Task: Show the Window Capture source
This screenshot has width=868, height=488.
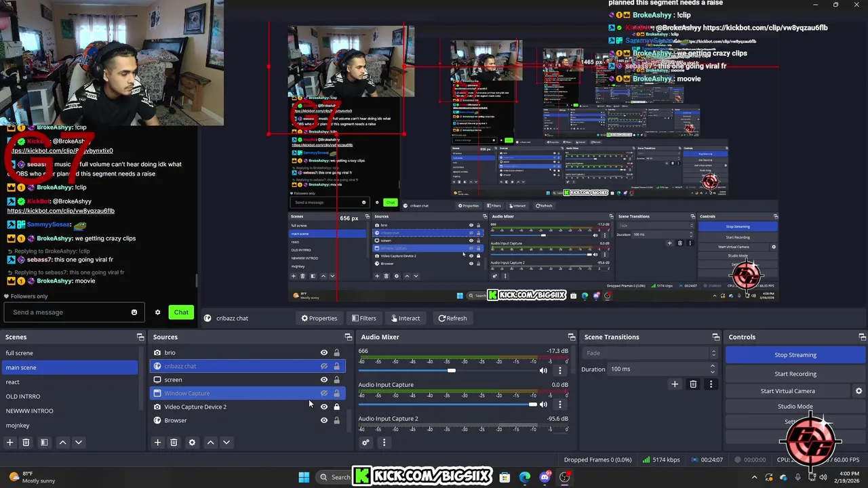Action: (324, 393)
